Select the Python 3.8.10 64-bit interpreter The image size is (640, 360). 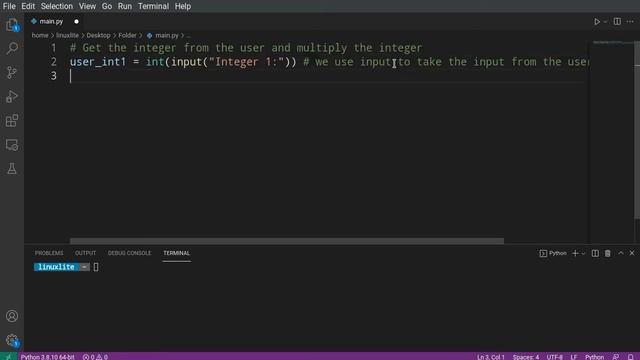pos(47,357)
